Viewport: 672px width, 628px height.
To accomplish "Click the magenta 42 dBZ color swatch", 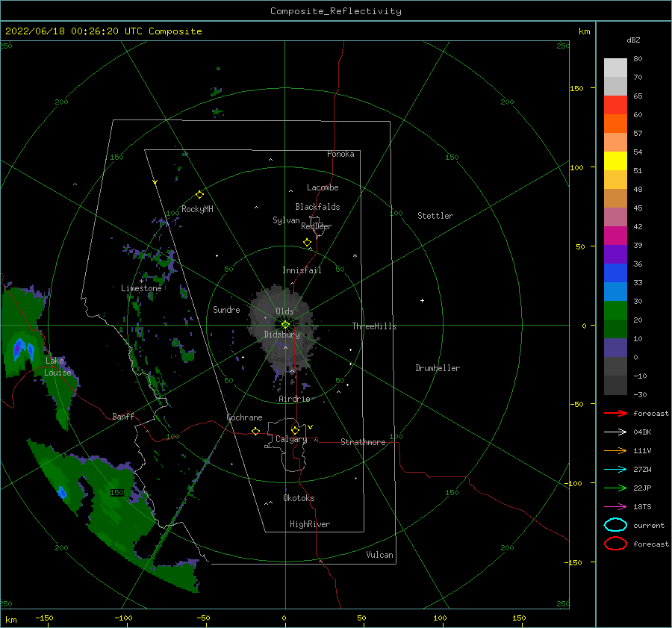I will coord(615,236).
